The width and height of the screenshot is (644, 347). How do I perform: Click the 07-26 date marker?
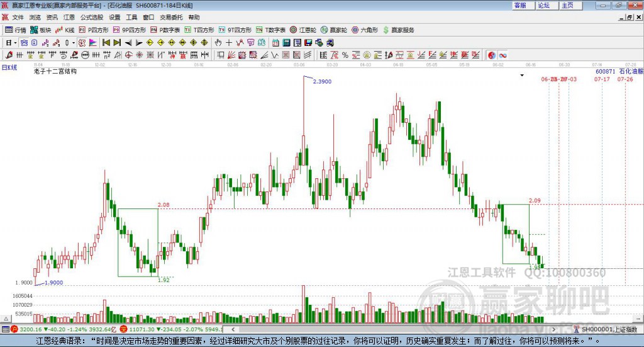click(x=625, y=79)
